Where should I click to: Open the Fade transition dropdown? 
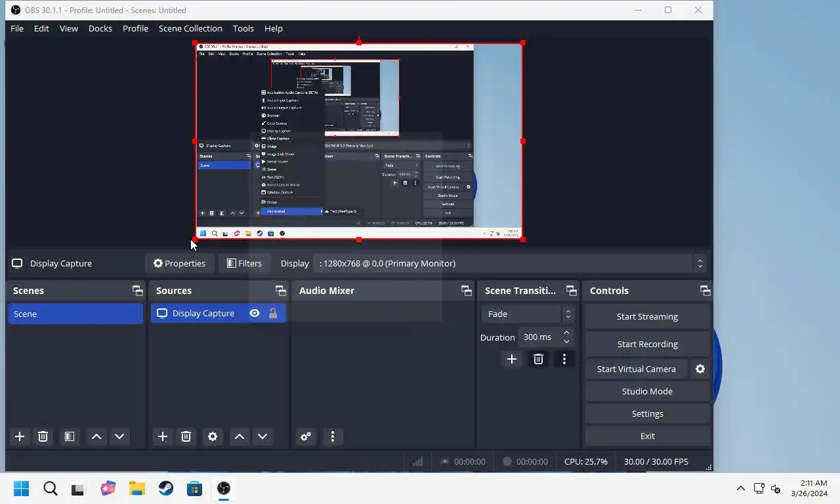[x=528, y=314]
